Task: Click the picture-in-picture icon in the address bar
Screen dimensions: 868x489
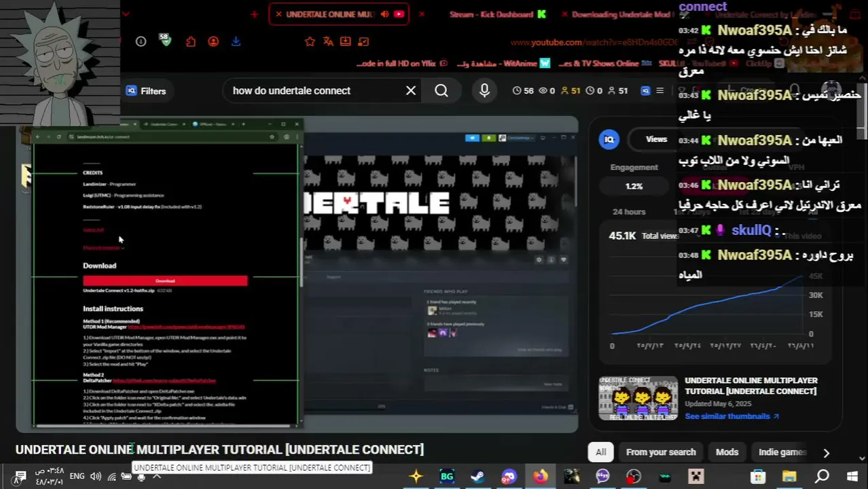Action: point(363,41)
